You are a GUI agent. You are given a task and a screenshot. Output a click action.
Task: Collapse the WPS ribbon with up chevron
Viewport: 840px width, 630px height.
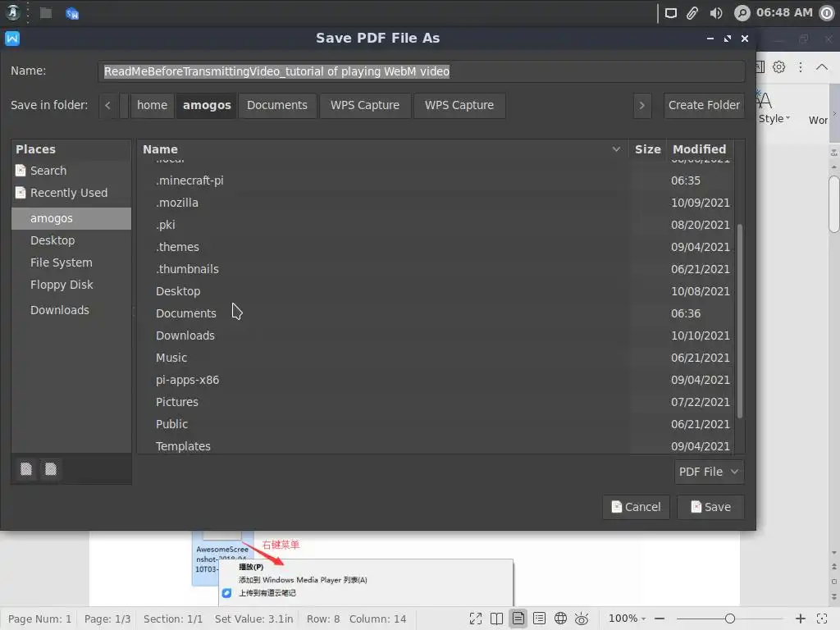(x=822, y=67)
